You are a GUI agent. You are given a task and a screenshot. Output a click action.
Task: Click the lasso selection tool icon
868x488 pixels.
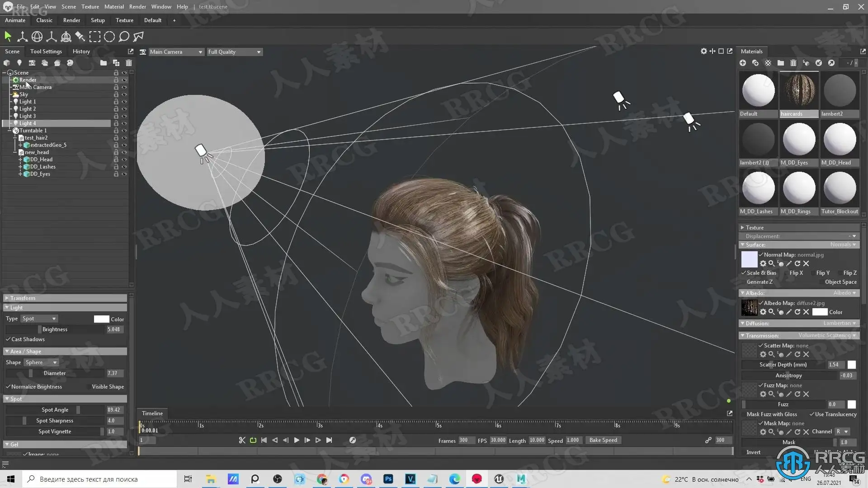(124, 37)
